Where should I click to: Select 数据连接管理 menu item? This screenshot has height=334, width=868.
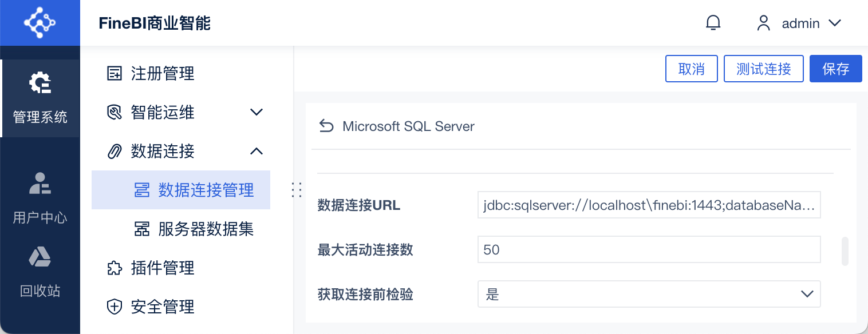tap(206, 190)
